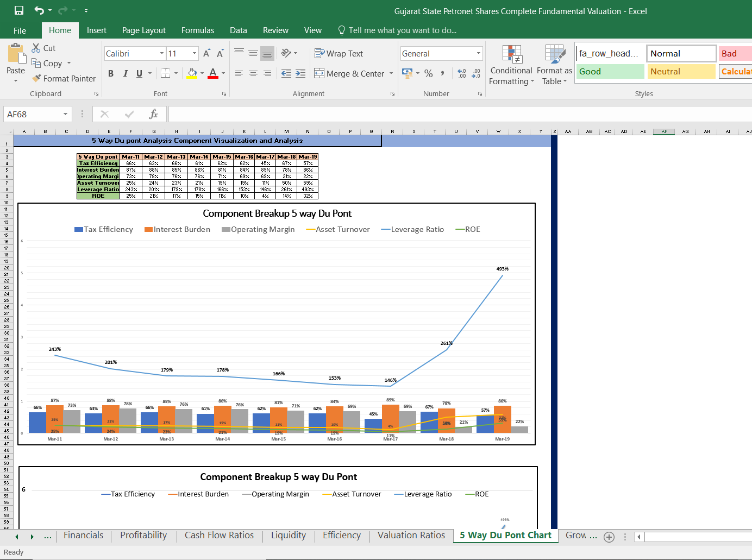Image resolution: width=752 pixels, height=560 pixels.
Task: Click the Undo arrow icon
Action: [x=39, y=10]
